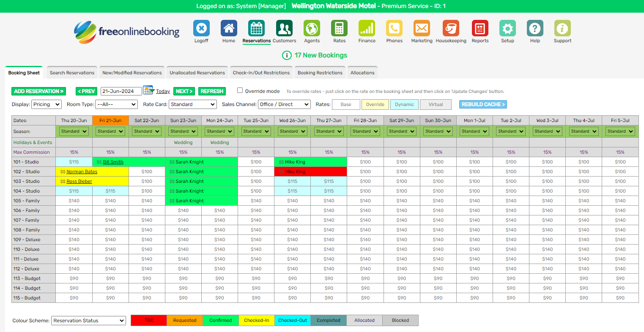
Task: Open the Room Type dropdown
Action: [117, 104]
